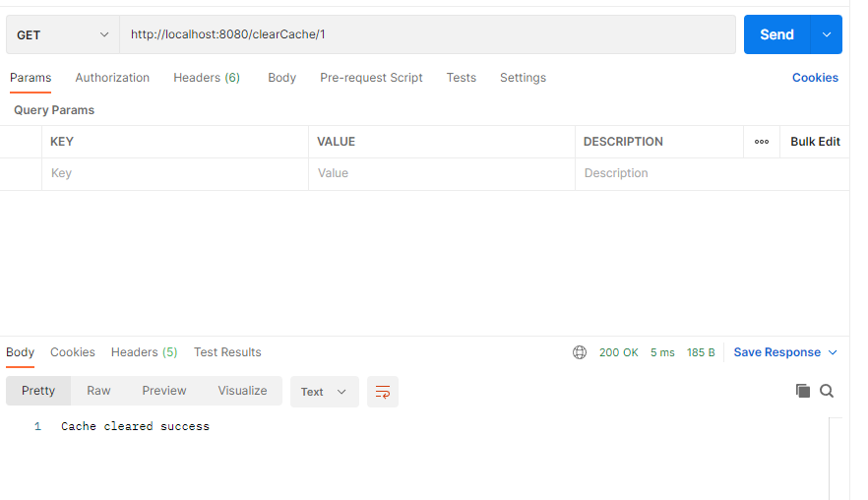Click the query param Key field
868x500 pixels.
coord(174,173)
